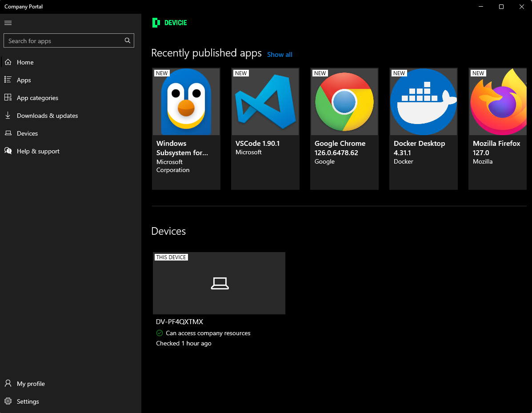The width and height of the screenshot is (532, 413).
Task: Click the Google publisher name
Action: coord(324,161)
